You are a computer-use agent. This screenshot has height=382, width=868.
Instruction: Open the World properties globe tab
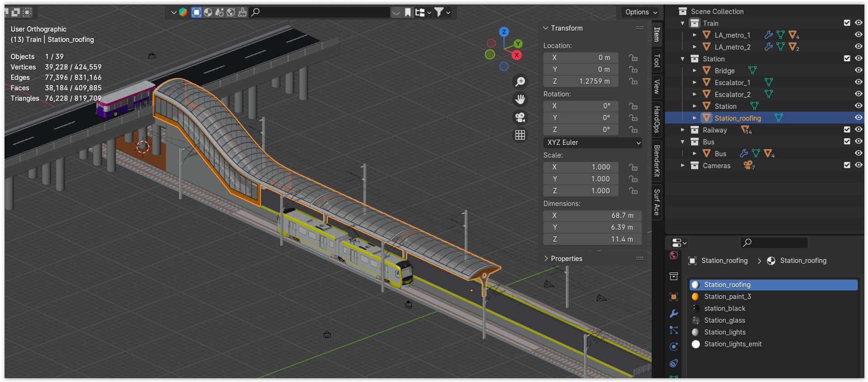(674, 256)
